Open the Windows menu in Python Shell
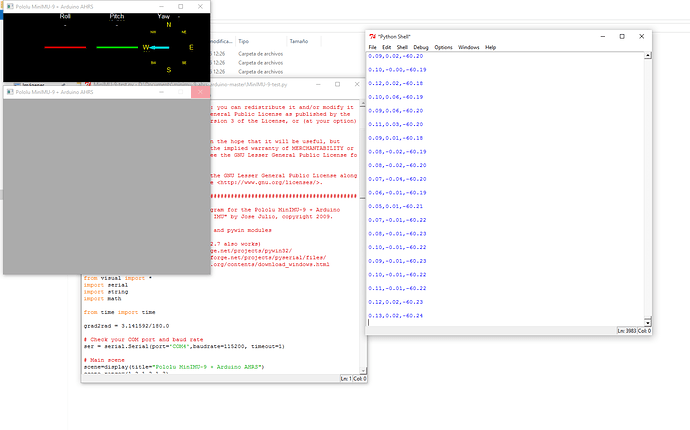Screen dimensions: 690x430 (x=468, y=47)
